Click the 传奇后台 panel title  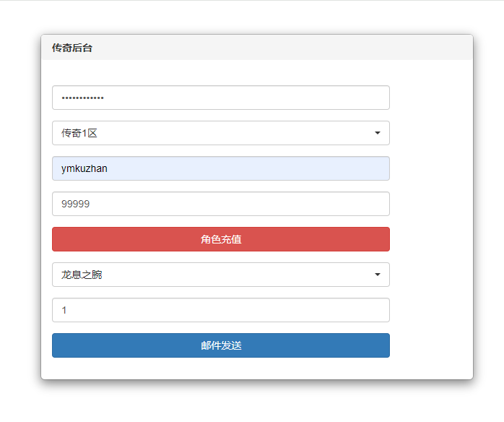[x=71, y=48]
